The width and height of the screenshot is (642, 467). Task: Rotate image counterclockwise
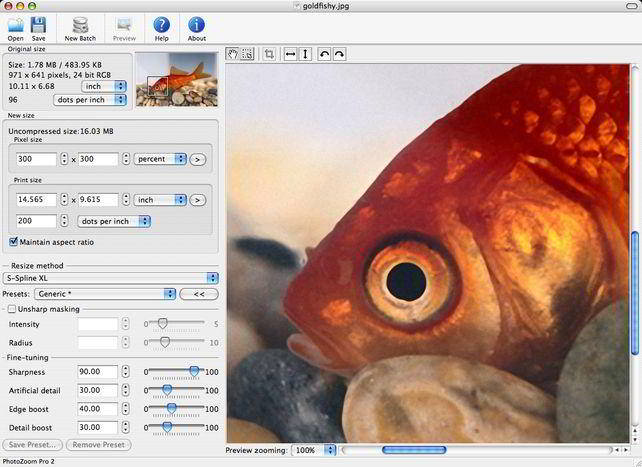tap(324, 54)
